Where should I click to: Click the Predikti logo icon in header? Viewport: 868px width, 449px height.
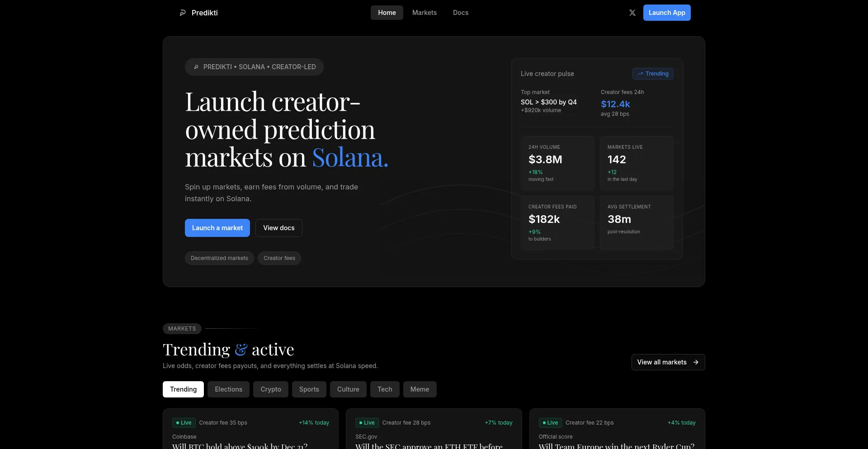183,13
